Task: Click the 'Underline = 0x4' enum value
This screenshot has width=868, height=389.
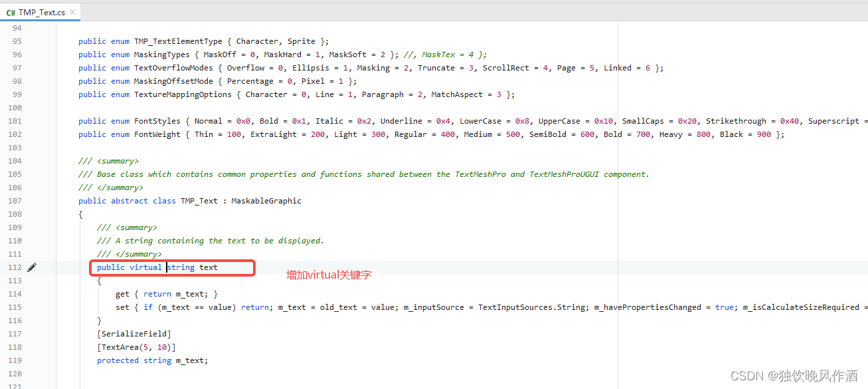Action: pos(415,121)
